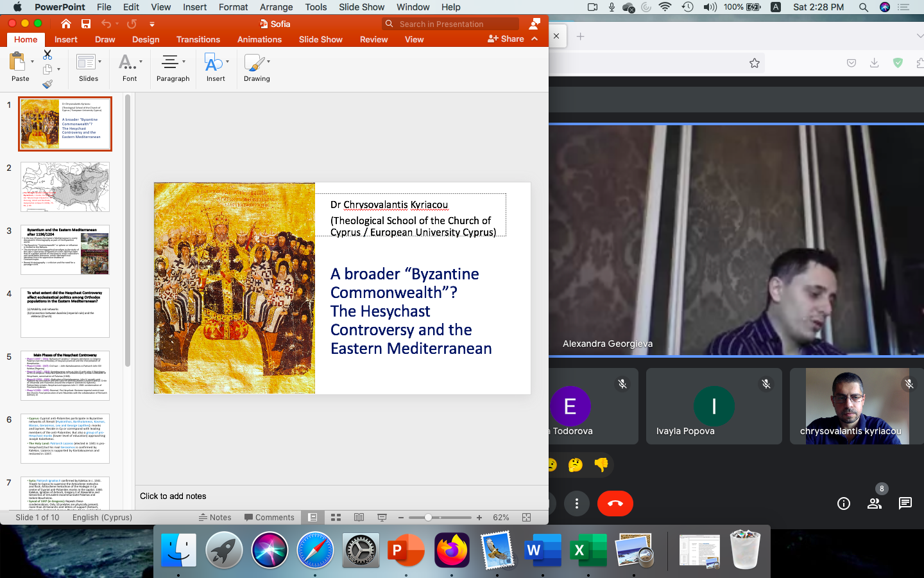Click the English (Cyprus) language indicator

pyautogui.click(x=102, y=517)
